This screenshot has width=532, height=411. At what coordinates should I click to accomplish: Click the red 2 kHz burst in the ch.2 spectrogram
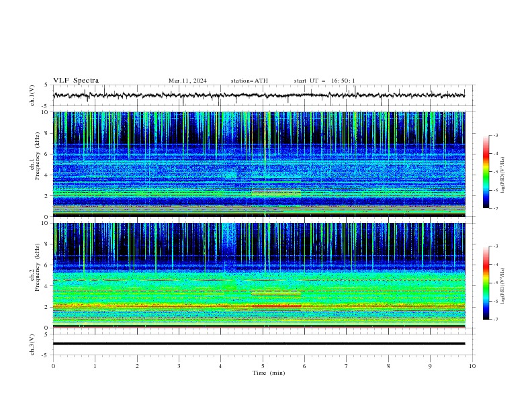276,306
